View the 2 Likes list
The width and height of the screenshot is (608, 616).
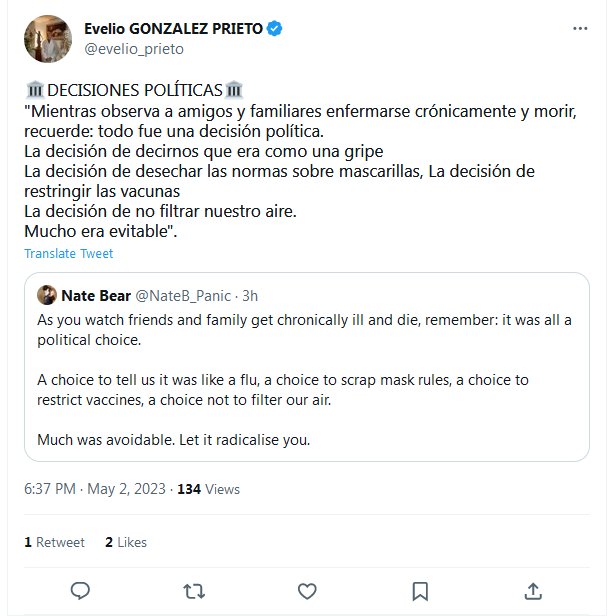click(125, 542)
